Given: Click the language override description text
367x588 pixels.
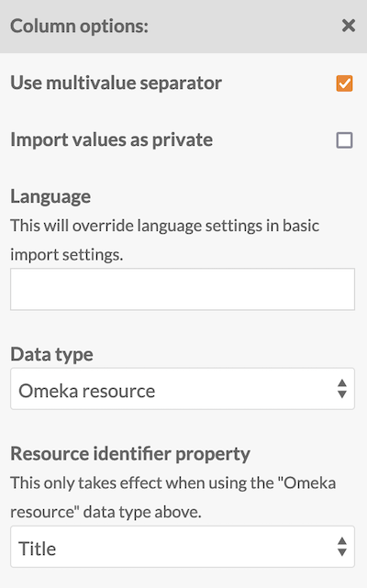Looking at the screenshot, I should pos(165,240).
